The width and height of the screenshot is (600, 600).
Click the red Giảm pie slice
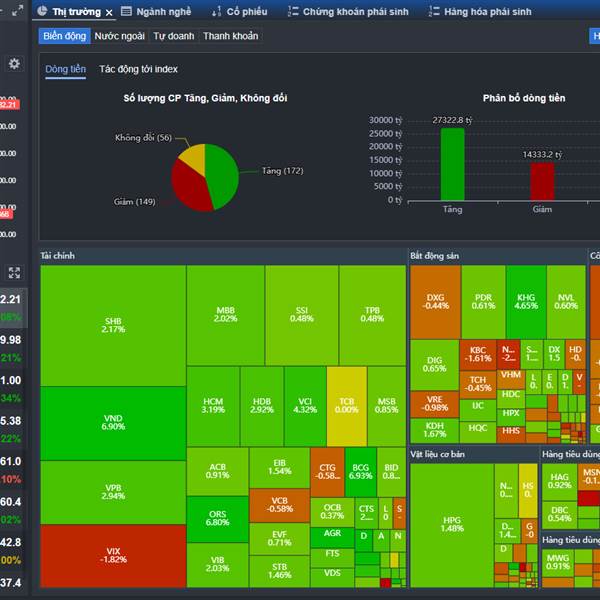189,189
